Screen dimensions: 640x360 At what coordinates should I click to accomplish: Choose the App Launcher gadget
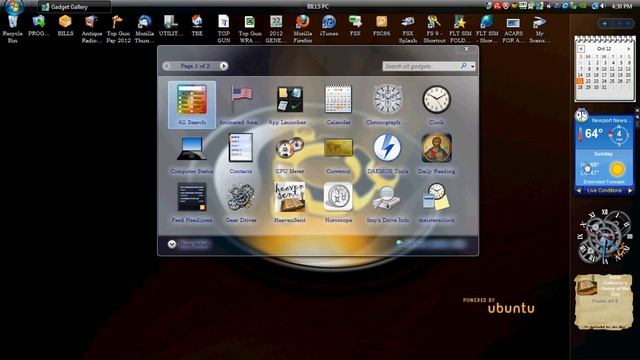click(289, 104)
